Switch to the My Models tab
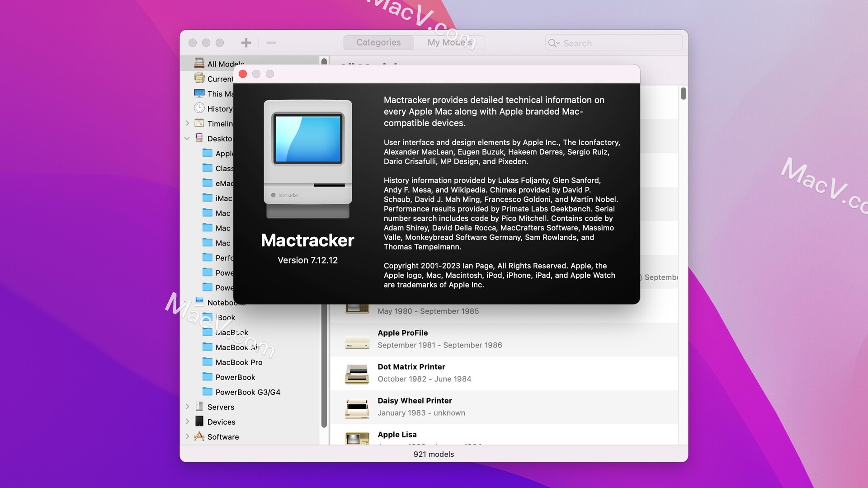The width and height of the screenshot is (868, 488). [x=449, y=42]
